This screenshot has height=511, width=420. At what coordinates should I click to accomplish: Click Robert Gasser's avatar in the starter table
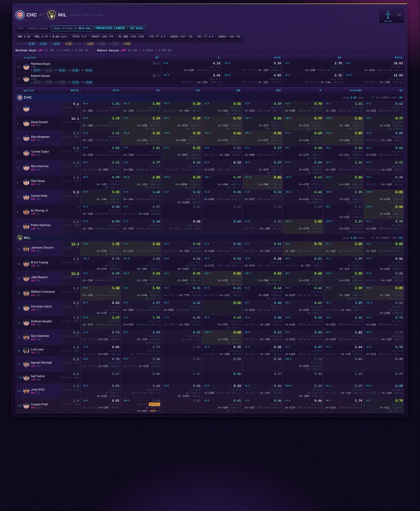[x=26, y=78]
